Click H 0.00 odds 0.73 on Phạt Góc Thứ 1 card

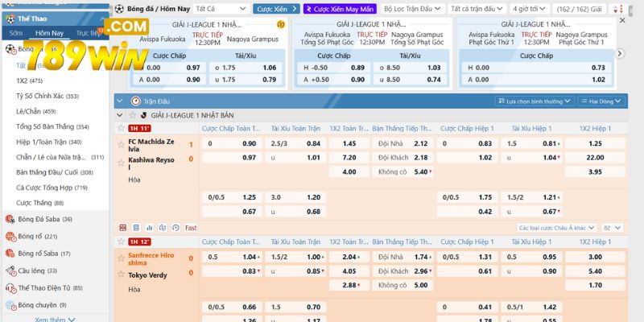pos(536,68)
